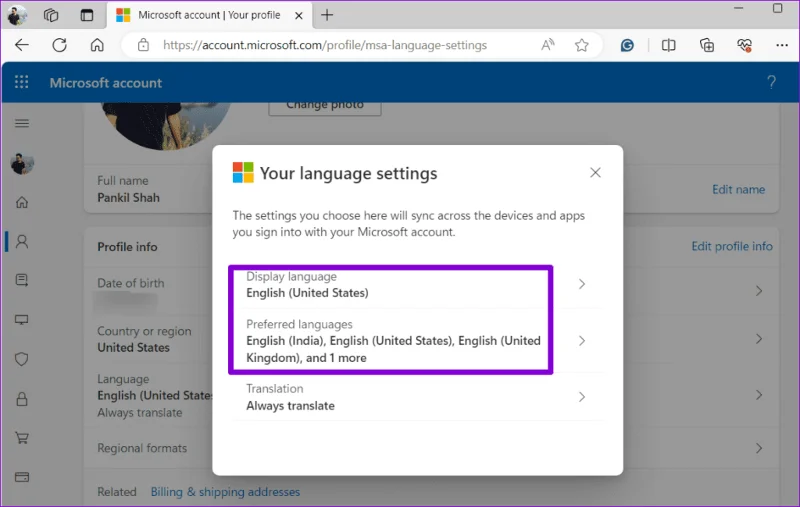Open browser Collections
The height and width of the screenshot is (507, 800).
[707, 45]
